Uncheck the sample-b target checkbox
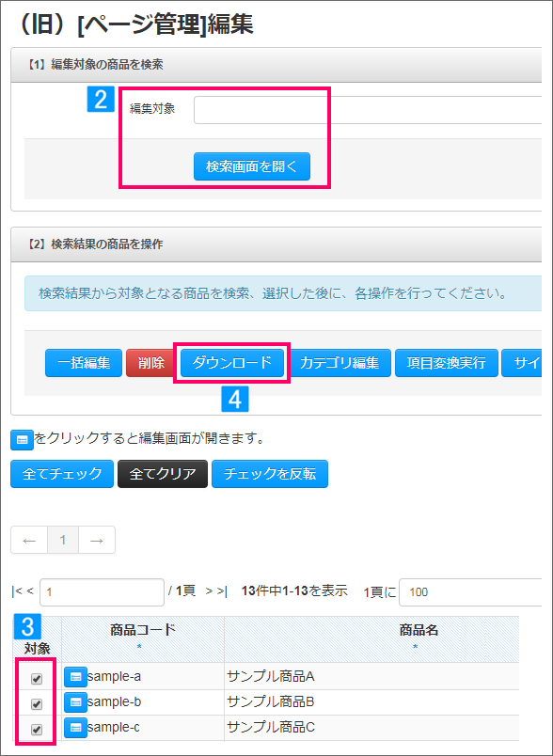This screenshot has width=553, height=756. pyautogui.click(x=36, y=704)
